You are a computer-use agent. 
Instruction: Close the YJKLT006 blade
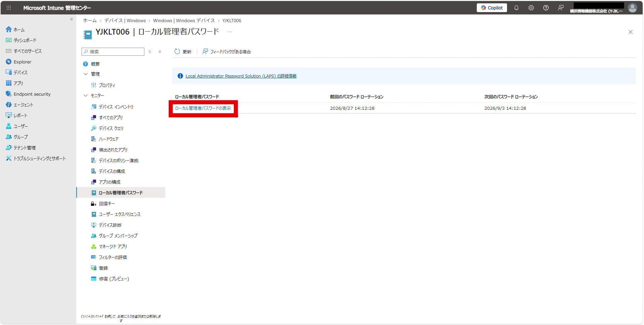pyautogui.click(x=630, y=32)
